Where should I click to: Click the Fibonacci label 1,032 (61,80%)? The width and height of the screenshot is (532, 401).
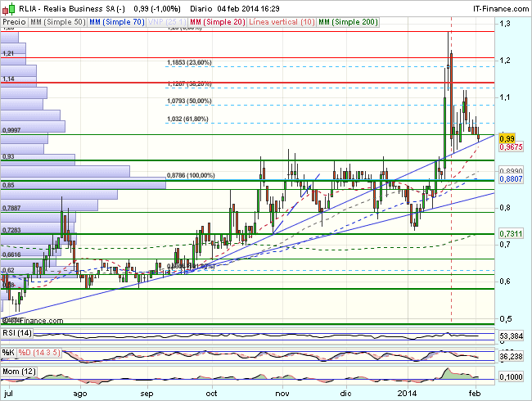[x=187, y=119]
